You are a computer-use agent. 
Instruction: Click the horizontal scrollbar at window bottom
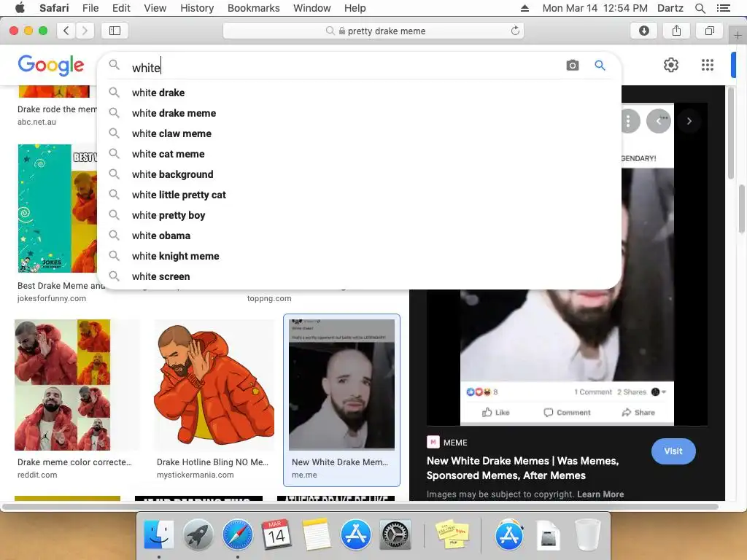360,506
